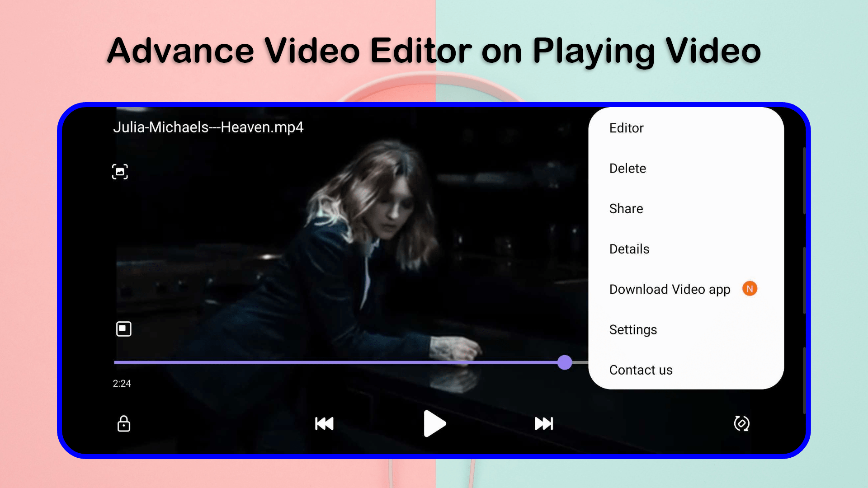Select Share from the menu
This screenshot has width=868, height=488.
coord(686,209)
